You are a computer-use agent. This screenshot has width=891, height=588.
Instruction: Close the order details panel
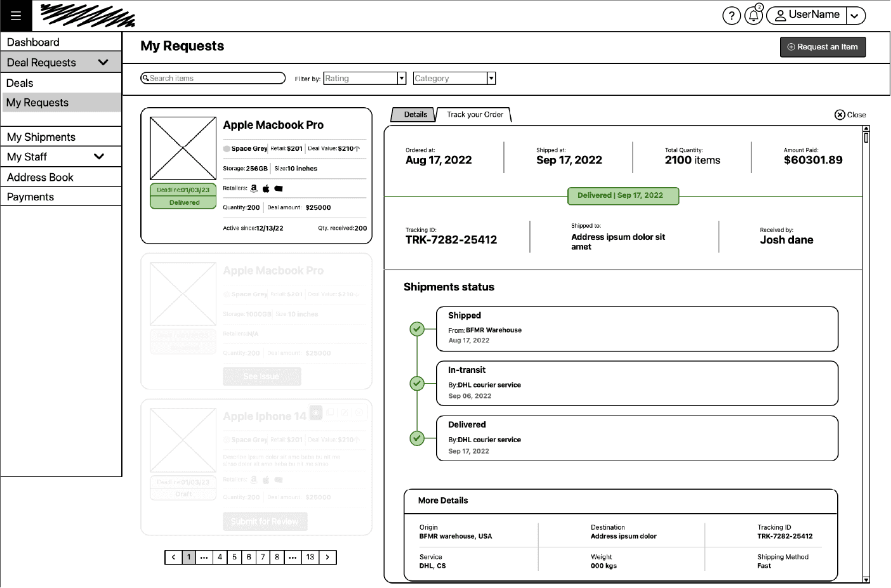click(x=850, y=115)
